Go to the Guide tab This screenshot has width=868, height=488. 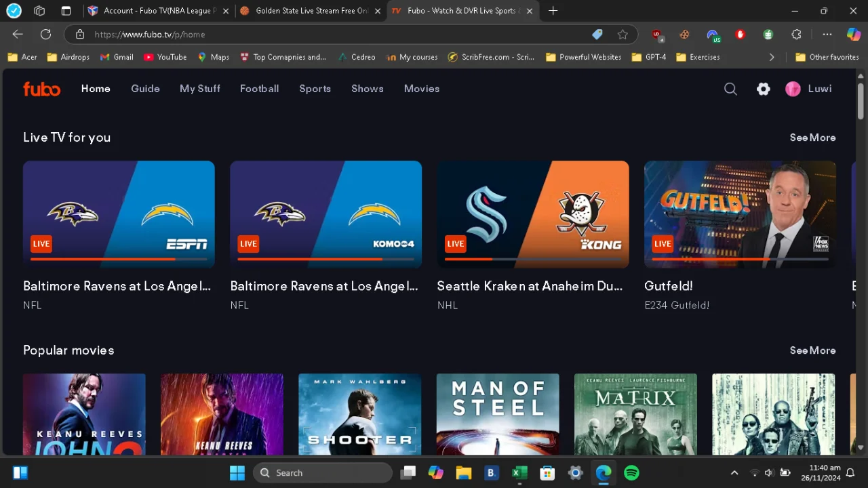145,89
